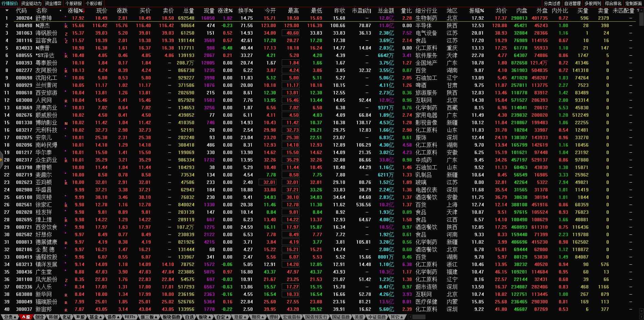Click the vertical scrollbar down arrow
Screen dimensions: 644x320
(641, 311)
